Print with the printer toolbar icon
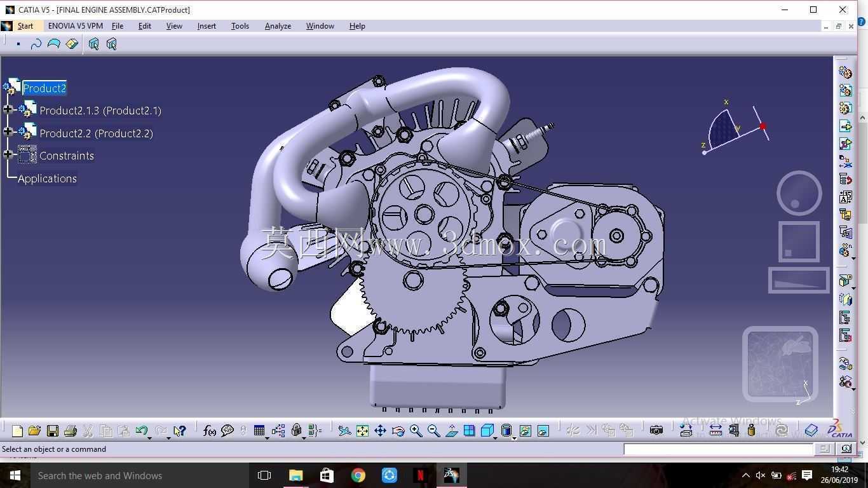868x488 pixels. [x=71, y=431]
